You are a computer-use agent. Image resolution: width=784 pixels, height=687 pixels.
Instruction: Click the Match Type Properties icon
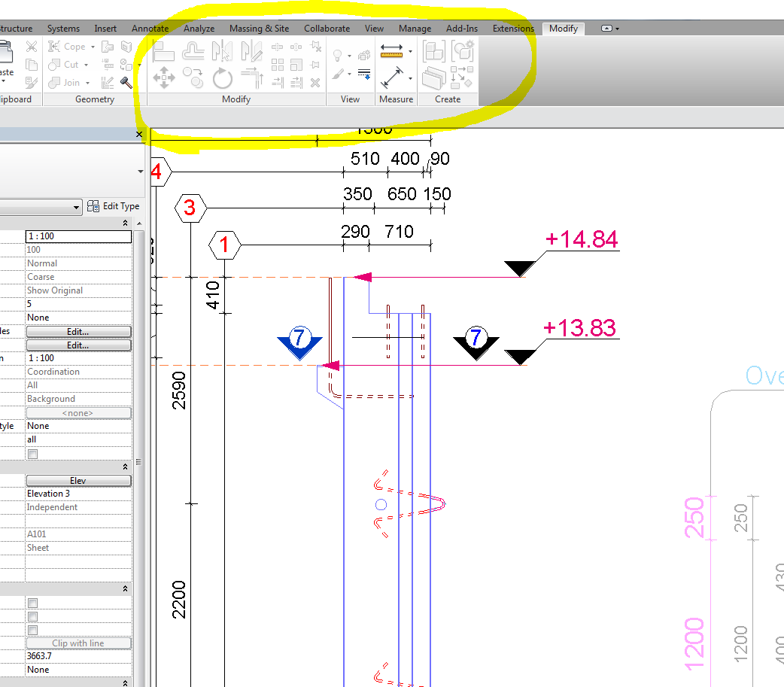pos(32,83)
